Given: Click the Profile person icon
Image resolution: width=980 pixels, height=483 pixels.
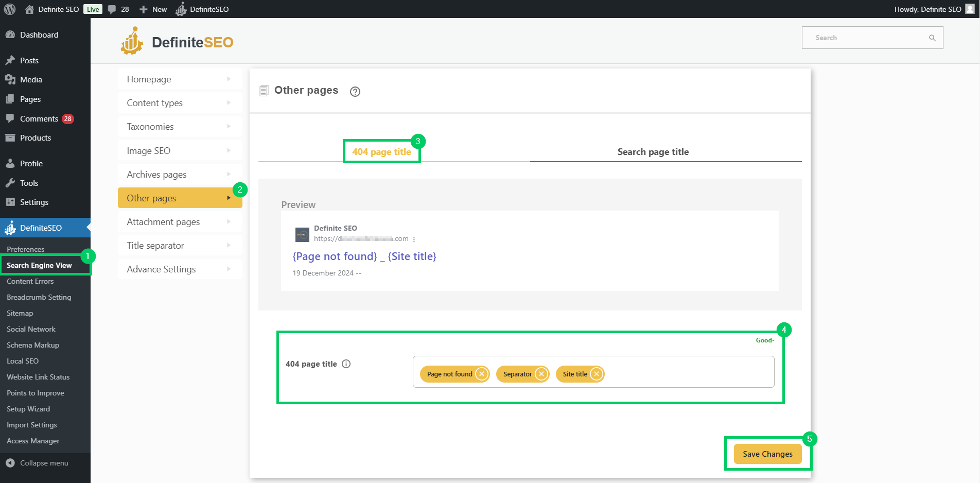Looking at the screenshot, I should pyautogui.click(x=10, y=163).
